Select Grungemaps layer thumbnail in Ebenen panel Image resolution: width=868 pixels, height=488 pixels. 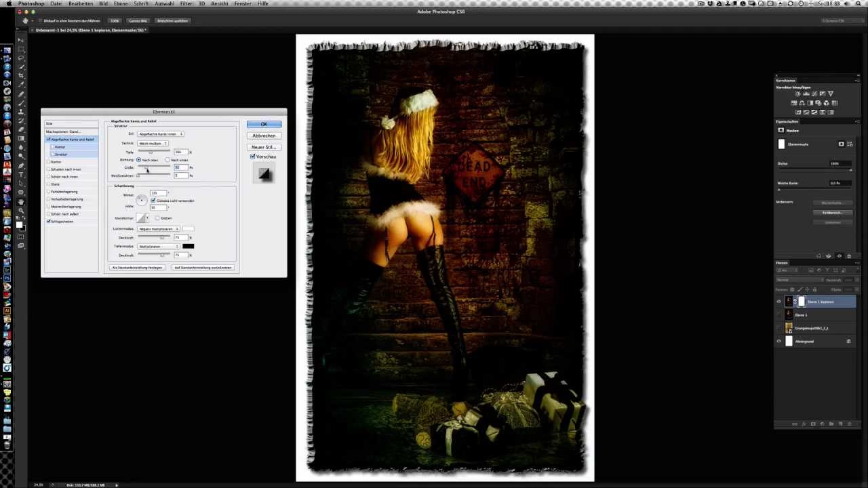click(789, 328)
